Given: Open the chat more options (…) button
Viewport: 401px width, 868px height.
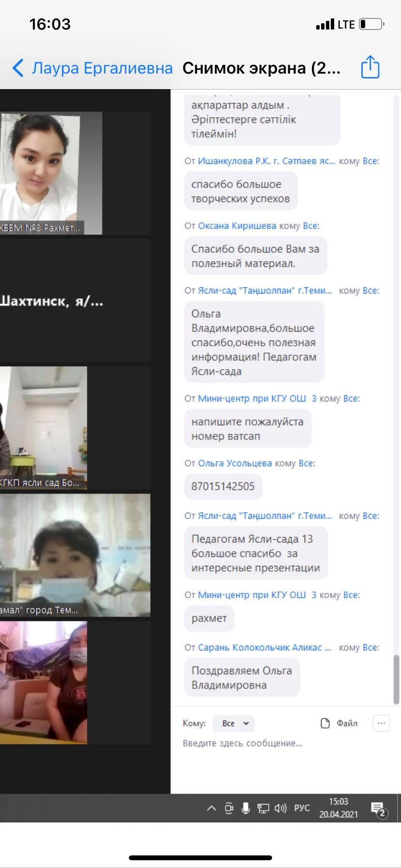Looking at the screenshot, I should 381,723.
